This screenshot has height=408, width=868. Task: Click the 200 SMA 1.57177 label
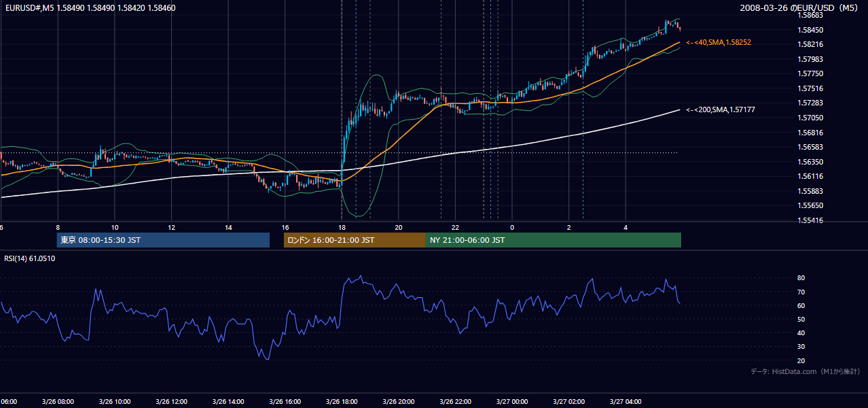click(721, 109)
